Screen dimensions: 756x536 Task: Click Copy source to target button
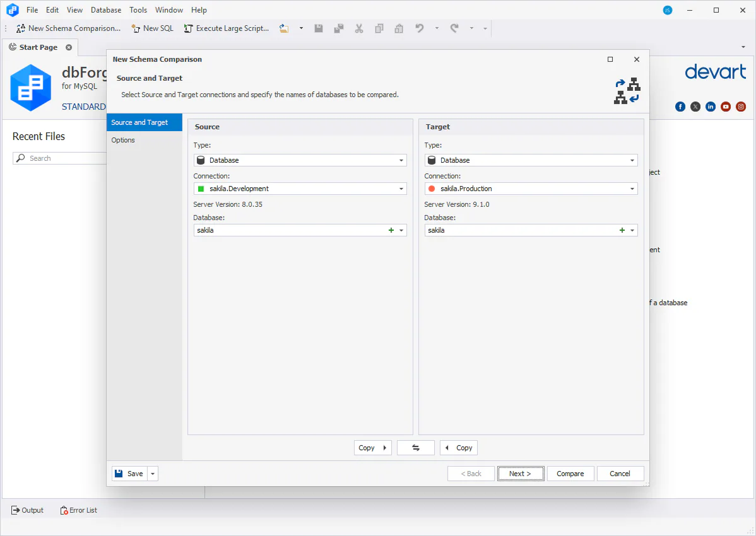[373, 448]
